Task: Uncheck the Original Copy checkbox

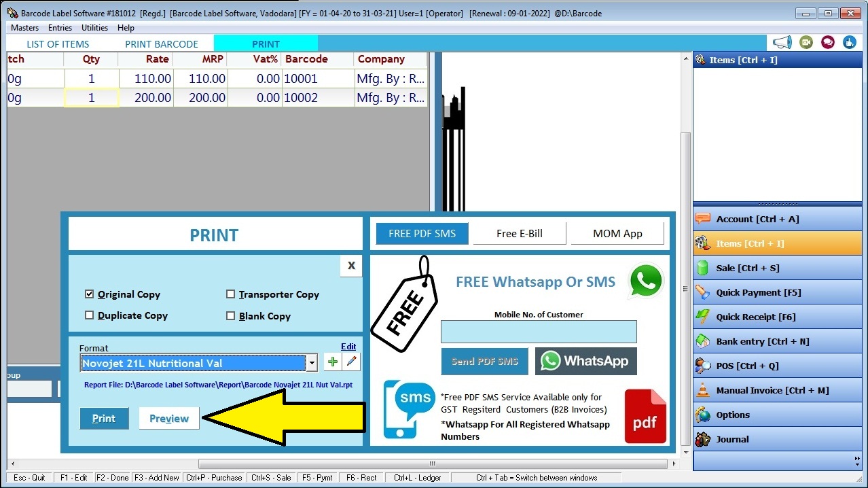Action: [x=89, y=294]
